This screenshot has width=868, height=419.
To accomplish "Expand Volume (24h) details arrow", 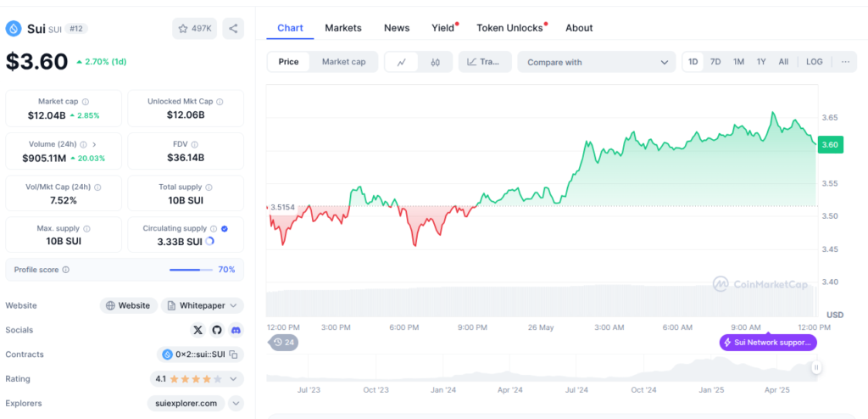I will coord(94,144).
